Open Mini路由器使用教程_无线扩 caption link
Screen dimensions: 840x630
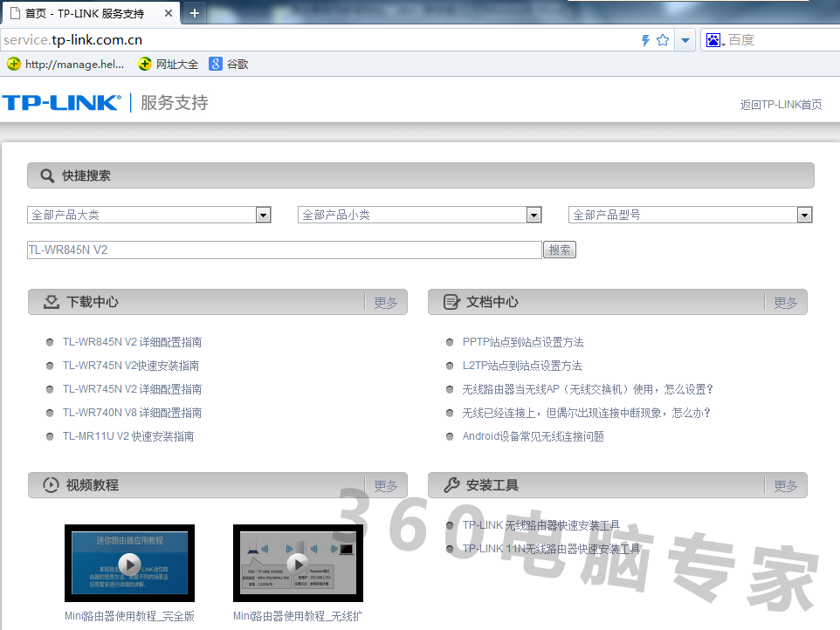pos(298,616)
